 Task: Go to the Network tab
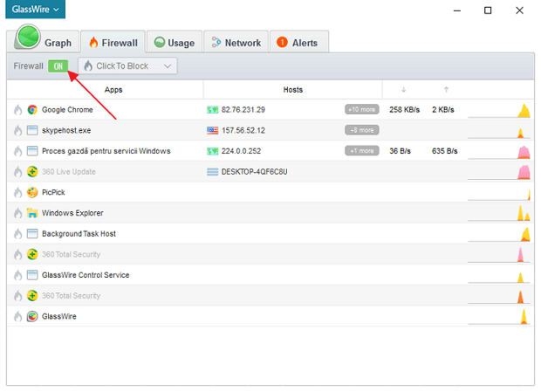pos(236,42)
